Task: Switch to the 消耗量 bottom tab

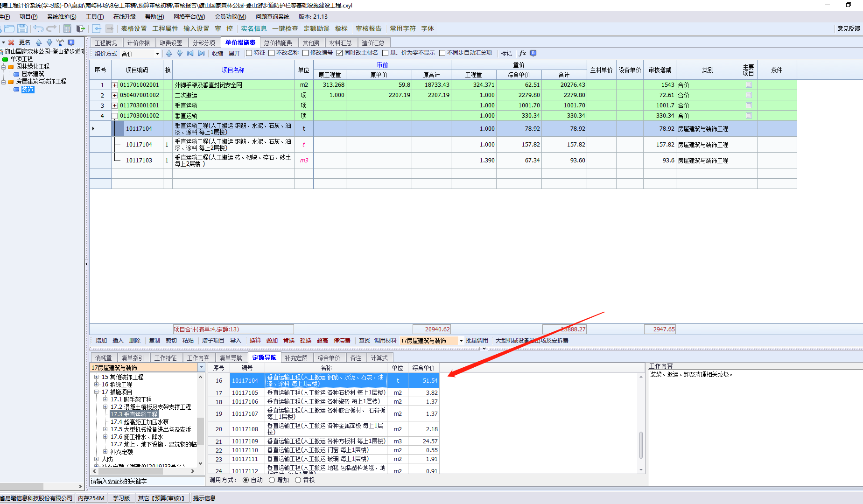Action: coord(104,358)
